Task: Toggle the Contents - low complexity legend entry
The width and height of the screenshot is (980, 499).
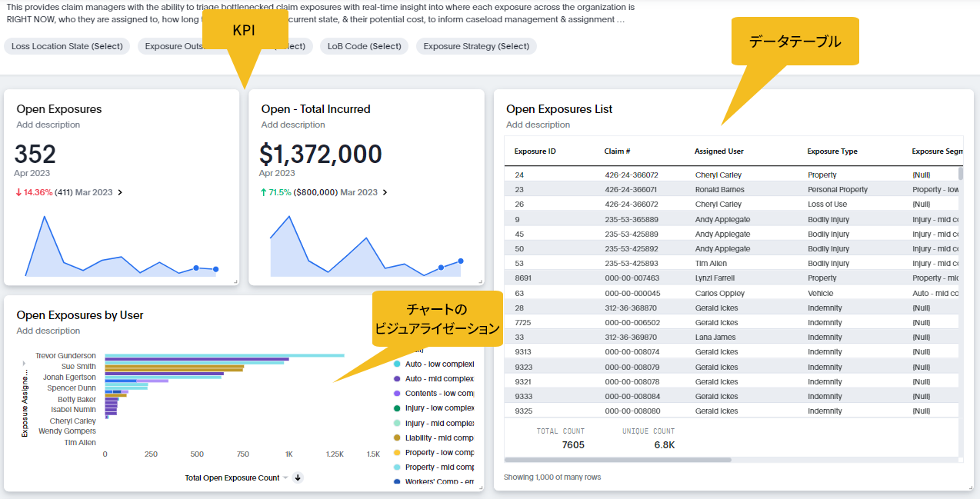Action: 434,393
